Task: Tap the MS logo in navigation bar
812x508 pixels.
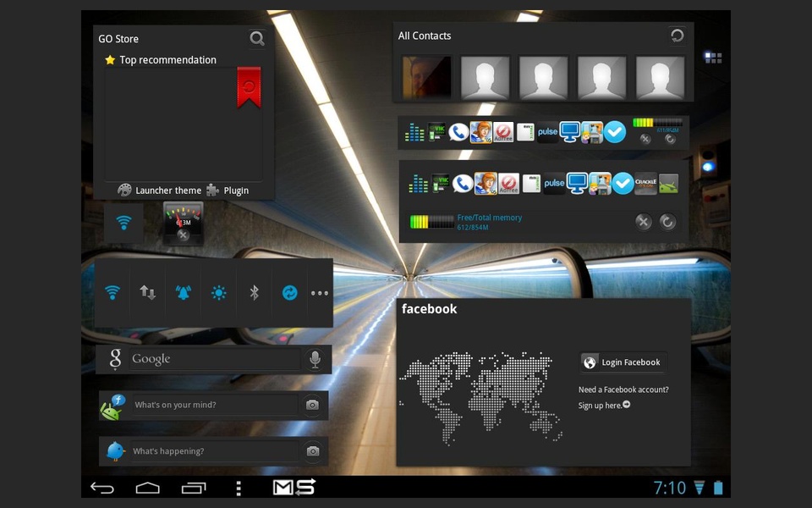Action: pos(294,488)
